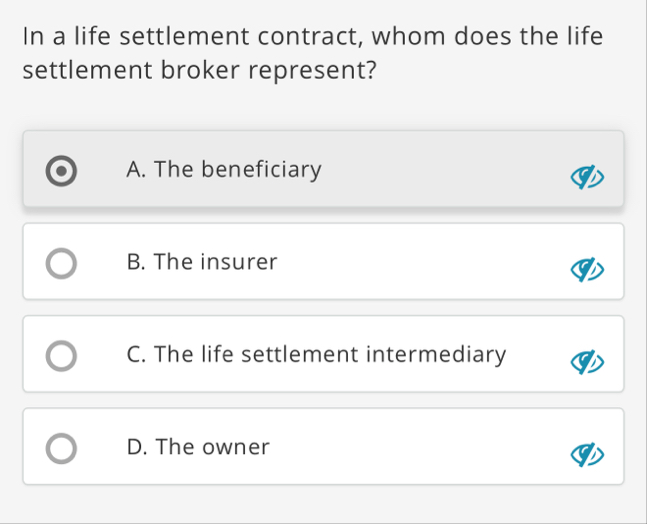
Task: Choose the radio button for The insurer
Action: click(x=61, y=263)
